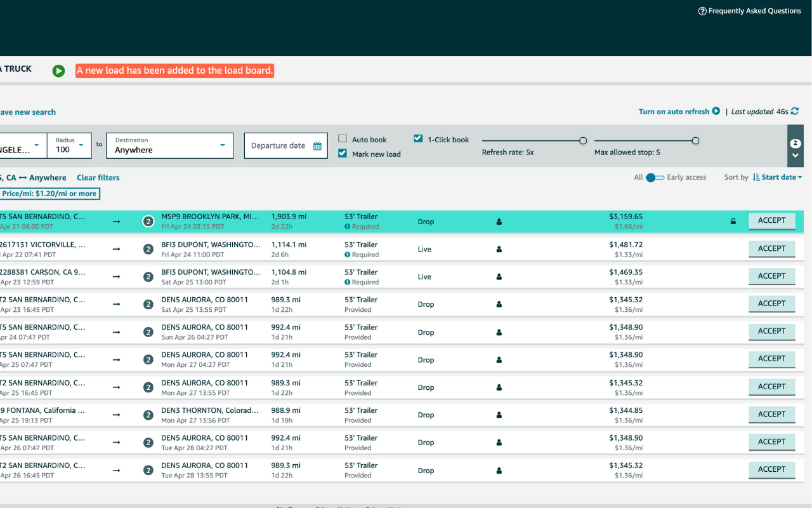Click the Departure date field

point(286,145)
